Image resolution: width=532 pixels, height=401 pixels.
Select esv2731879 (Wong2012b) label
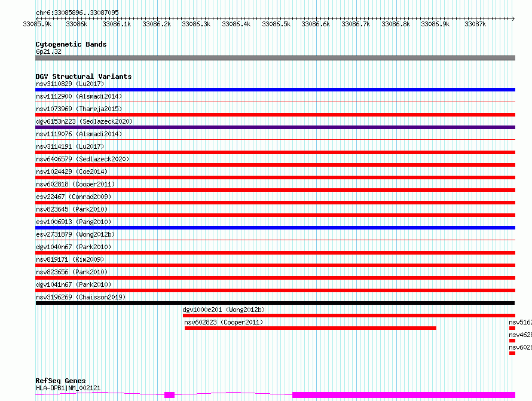pyautogui.click(x=75, y=234)
